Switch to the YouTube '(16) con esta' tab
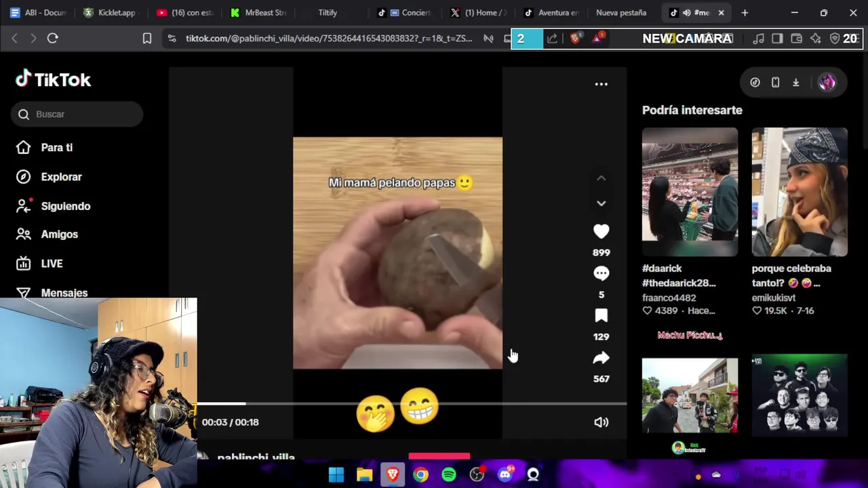This screenshot has height=488, width=868. [184, 12]
